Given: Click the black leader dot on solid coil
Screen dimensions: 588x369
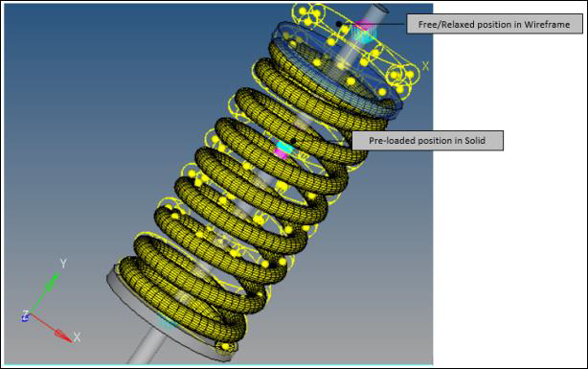Looking at the screenshot, I should pos(294,141).
